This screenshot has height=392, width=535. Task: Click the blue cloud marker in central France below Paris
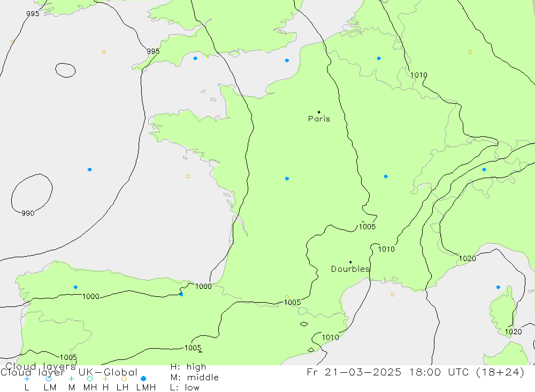click(x=287, y=179)
